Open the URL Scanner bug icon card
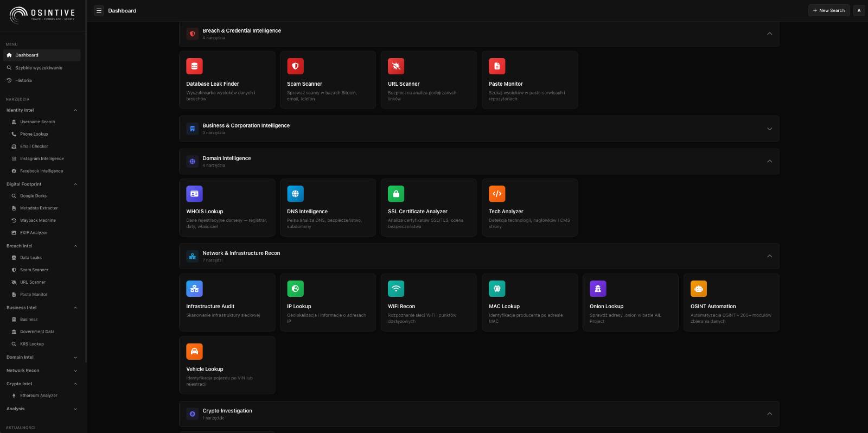The height and width of the screenshot is (433, 868). 396,66
